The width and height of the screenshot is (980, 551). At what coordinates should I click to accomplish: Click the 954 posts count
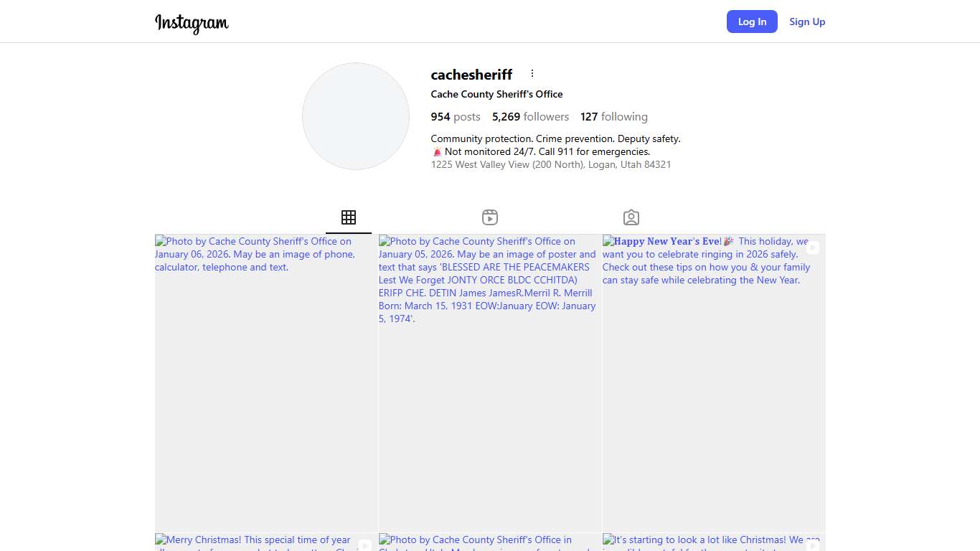click(456, 117)
